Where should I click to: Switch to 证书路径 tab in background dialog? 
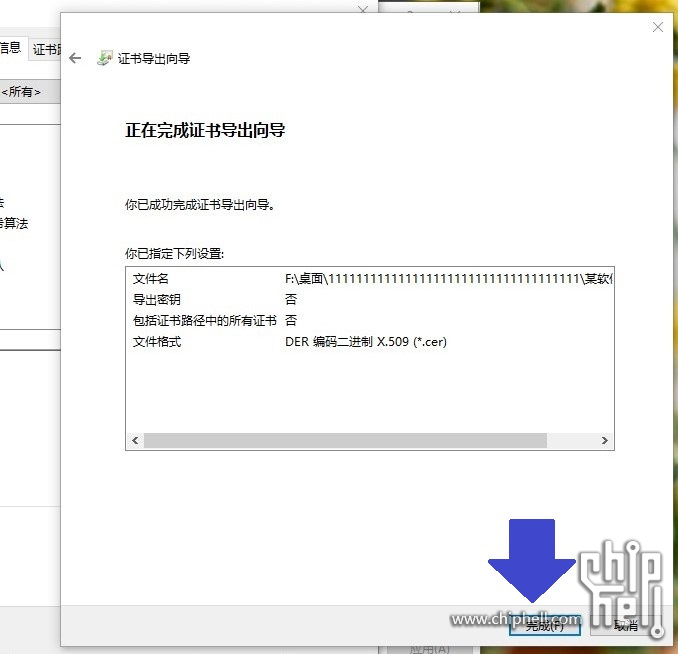click(x=46, y=49)
